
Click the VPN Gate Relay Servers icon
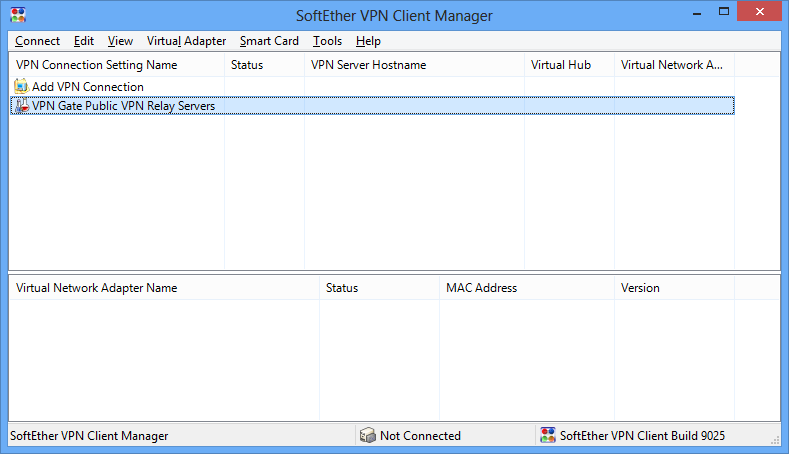(22, 106)
